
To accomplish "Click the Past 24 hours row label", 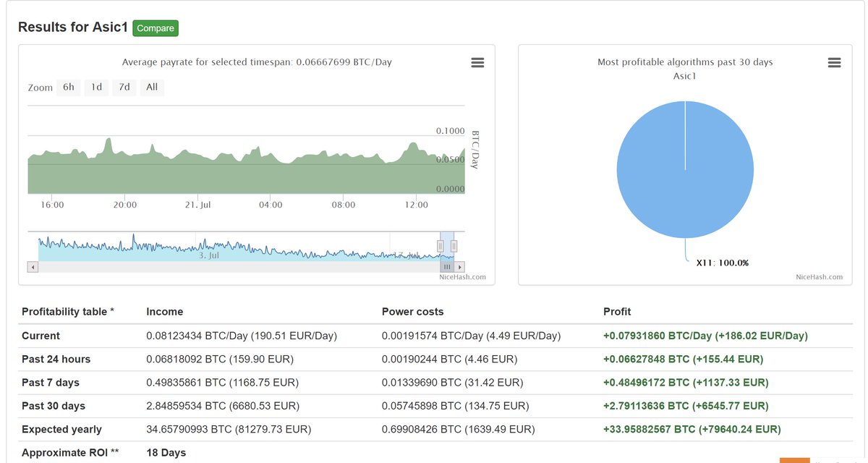I will click(56, 359).
